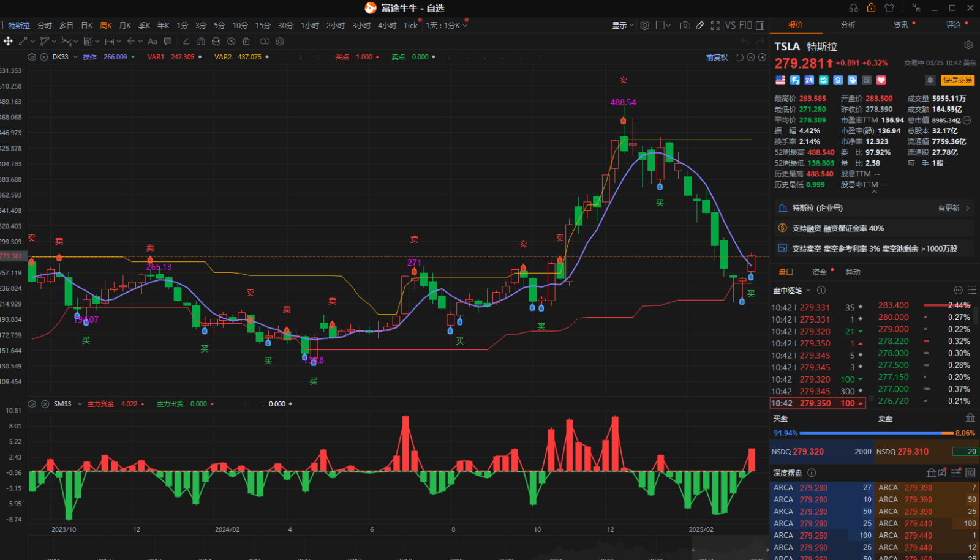Pick the polyline channel drawing tool

coord(45,41)
